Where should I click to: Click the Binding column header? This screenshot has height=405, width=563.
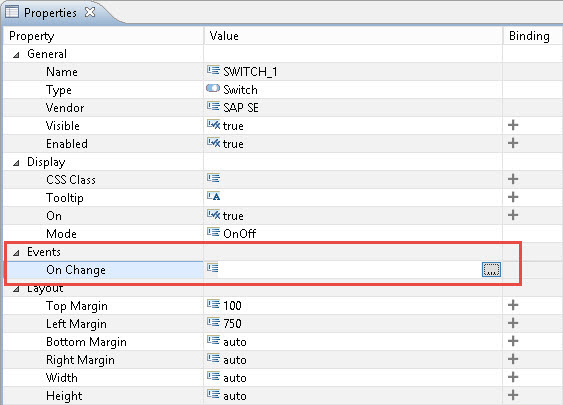[529, 36]
